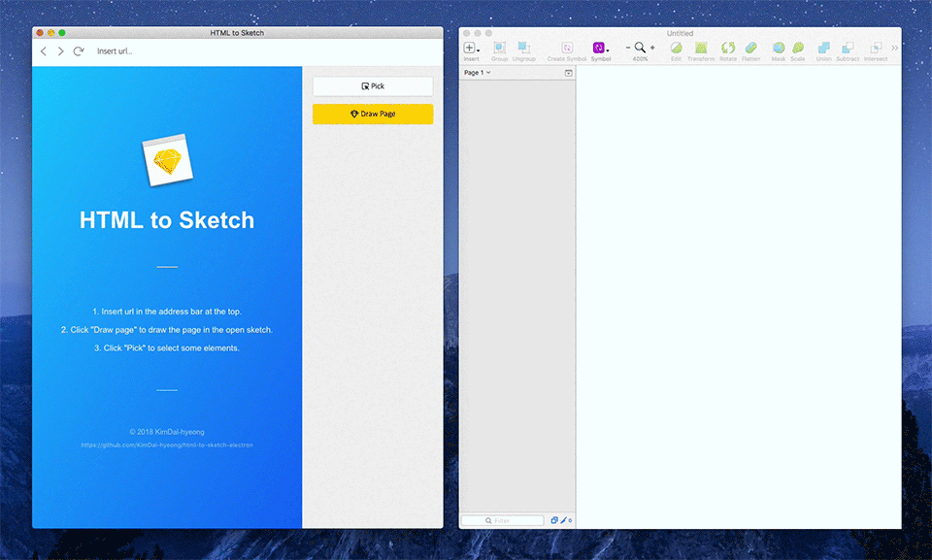The image size is (932, 560).
Task: Open the purple Symbol dropdown in Sketch
Action: tap(600, 50)
